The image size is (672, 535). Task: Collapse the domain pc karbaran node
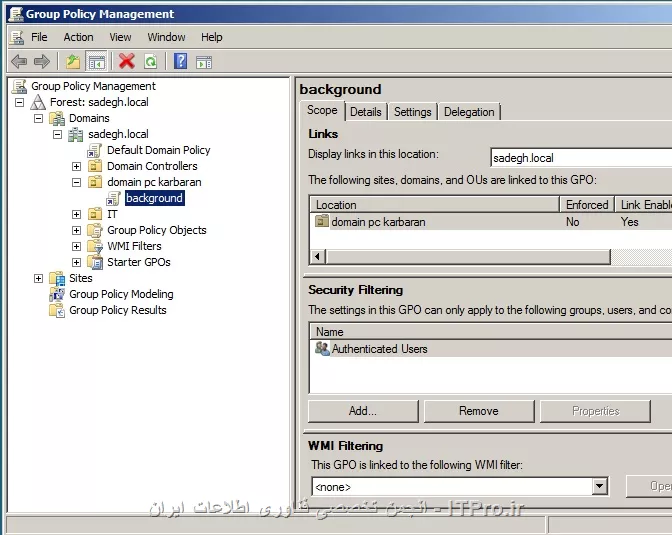click(76, 183)
